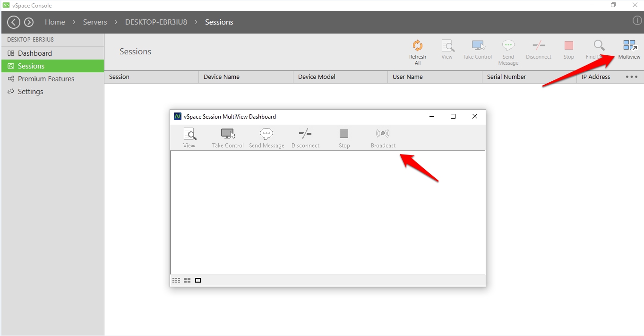This screenshot has height=336, width=644.
Task: Sort by Session column header
Action: tap(151, 77)
